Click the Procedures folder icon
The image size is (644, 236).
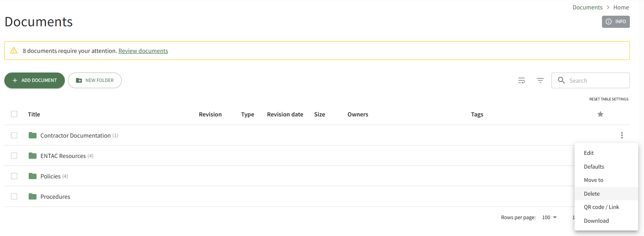(x=33, y=196)
